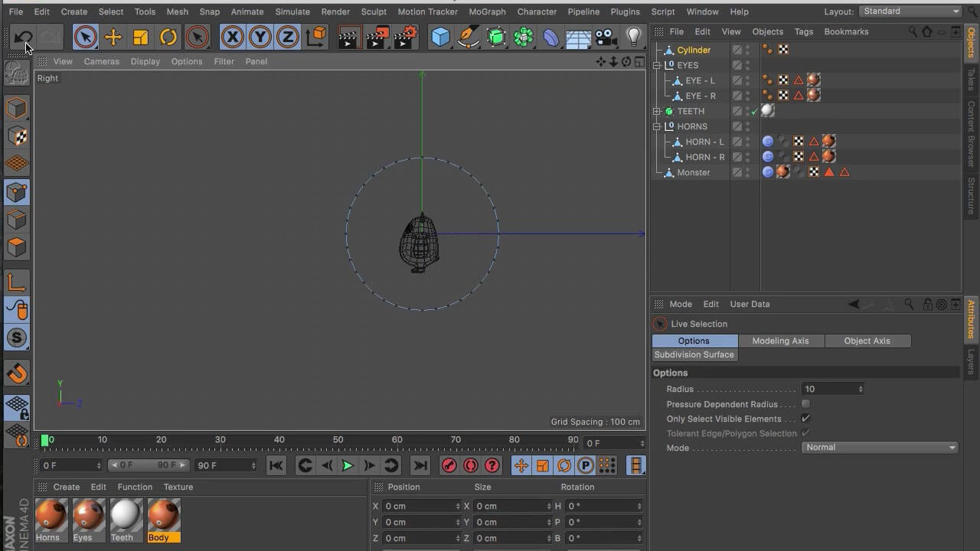The image size is (980, 551).
Task: Lock the Y axis in the toolbar
Action: click(260, 36)
